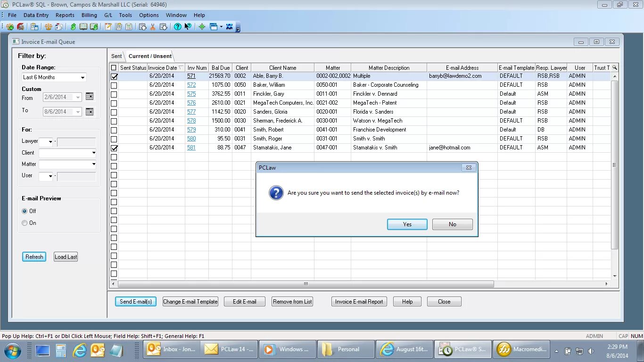Click the open ledger book toolbar icon

pyautogui.click(x=83, y=27)
